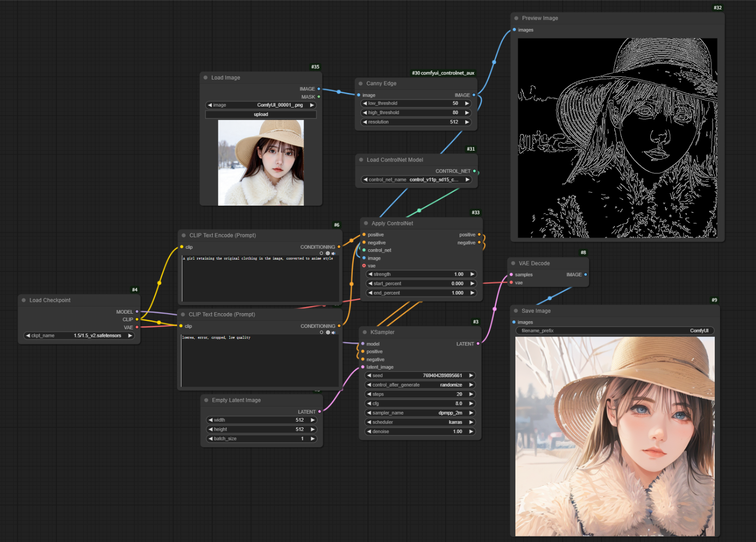Click the upload button in Load Image
The image size is (756, 542).
pyautogui.click(x=261, y=114)
